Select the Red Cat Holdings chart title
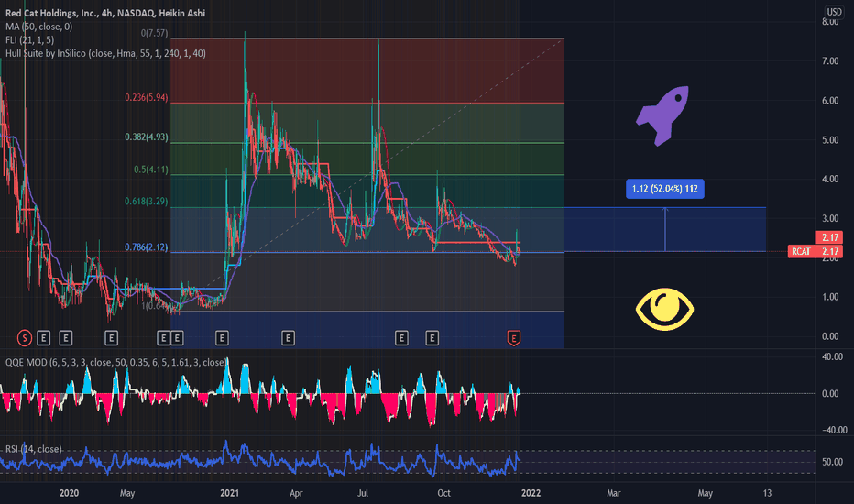 point(105,13)
